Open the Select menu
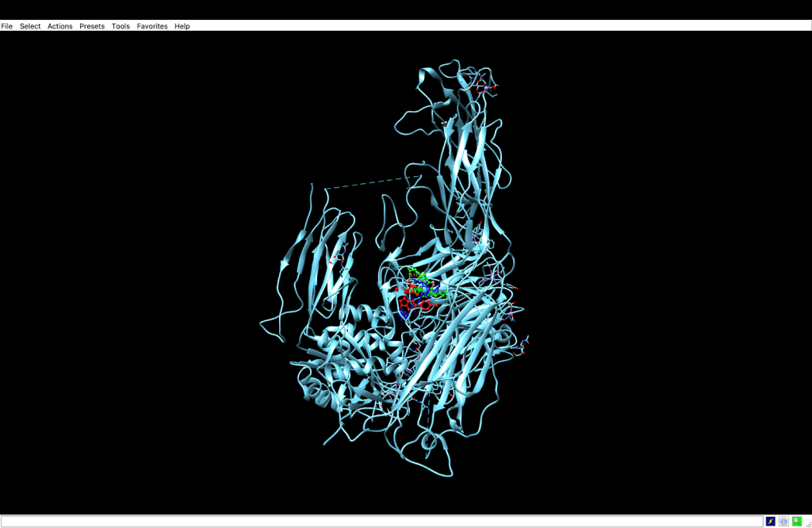The width and height of the screenshot is (812, 528). tap(30, 26)
